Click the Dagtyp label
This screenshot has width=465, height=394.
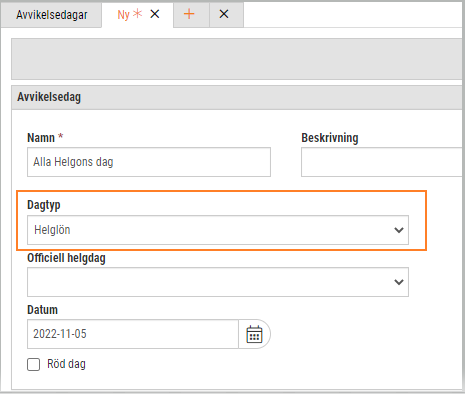44,205
